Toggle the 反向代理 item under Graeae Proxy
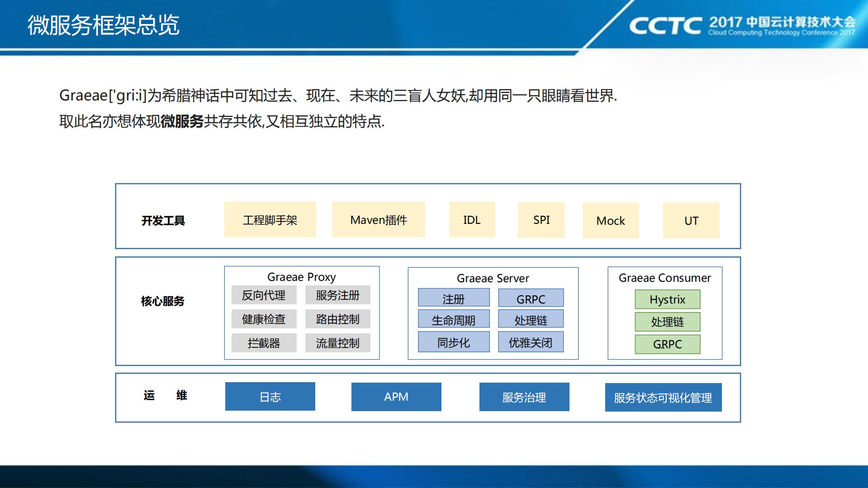 [x=264, y=295]
